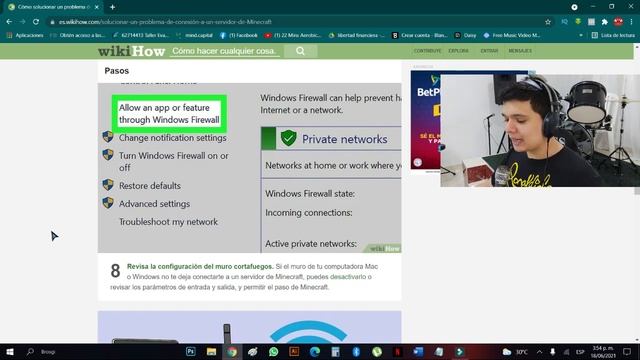
Task: Open the Calculator from the taskbar
Action: [x=336, y=351]
